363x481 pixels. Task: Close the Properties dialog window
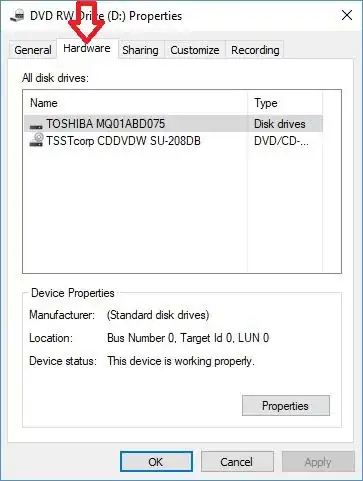(347, 15)
